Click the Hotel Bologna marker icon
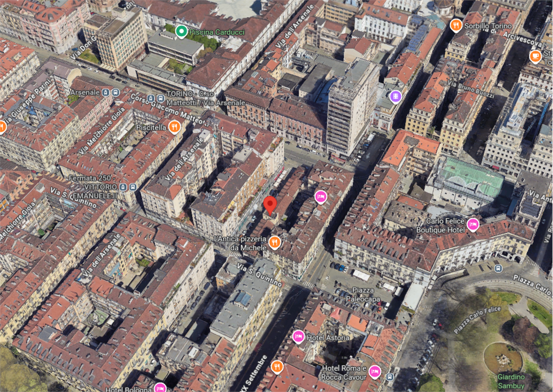Screen dimensions: 553x392 pyautogui.click(x=160, y=388)
